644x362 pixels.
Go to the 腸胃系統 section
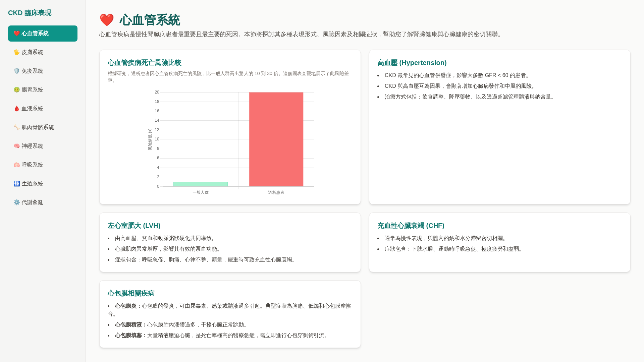[x=43, y=90]
